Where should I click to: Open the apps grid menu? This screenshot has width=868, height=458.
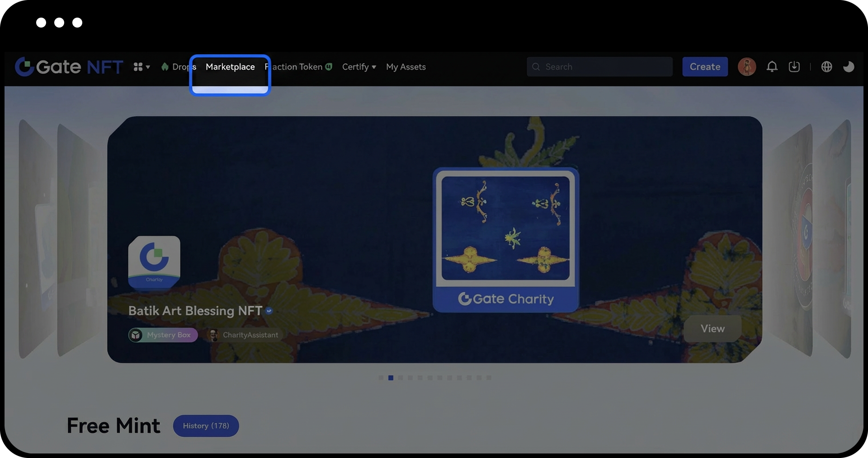pyautogui.click(x=141, y=67)
